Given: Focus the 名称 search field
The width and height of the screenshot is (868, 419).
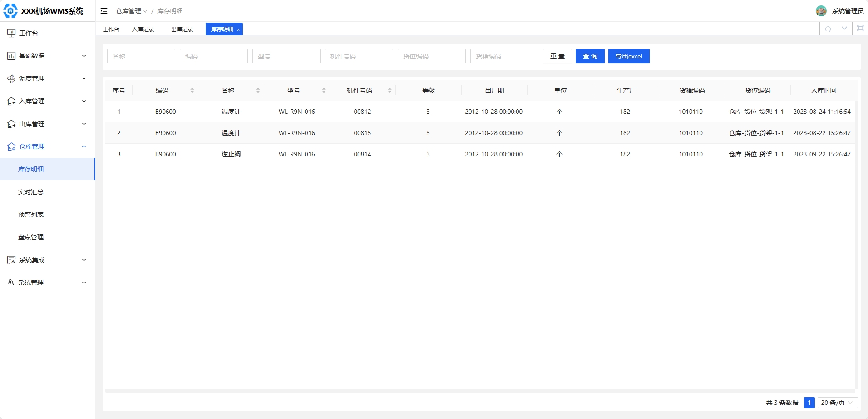Looking at the screenshot, I should 141,56.
